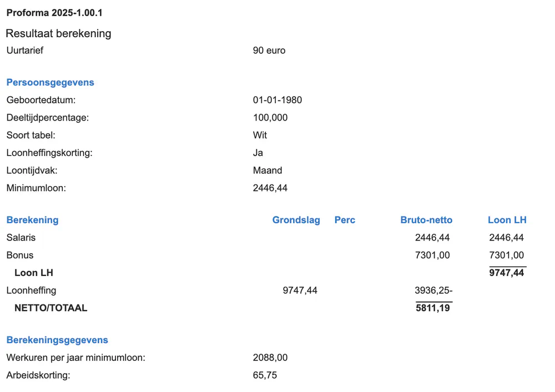
Task: Click the 90 euro Uurtarief value
Action: pos(269,51)
